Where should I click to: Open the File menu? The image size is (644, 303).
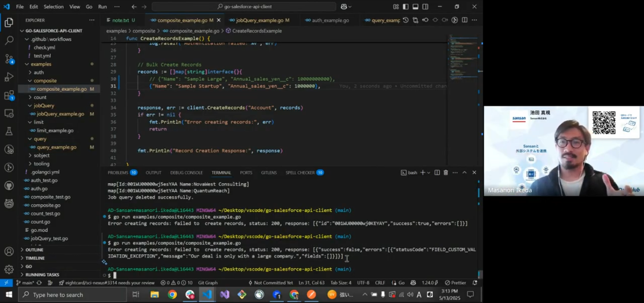click(x=20, y=6)
